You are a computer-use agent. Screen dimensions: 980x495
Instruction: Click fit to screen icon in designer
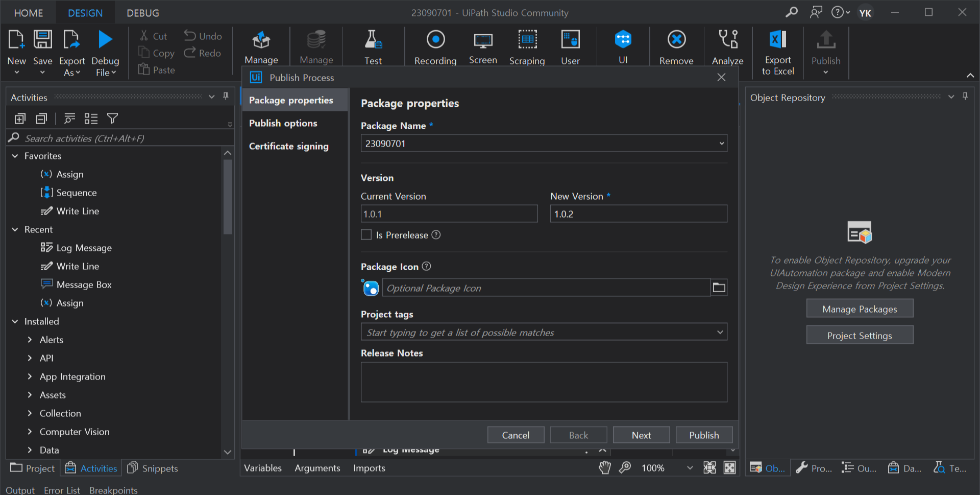pyautogui.click(x=709, y=467)
